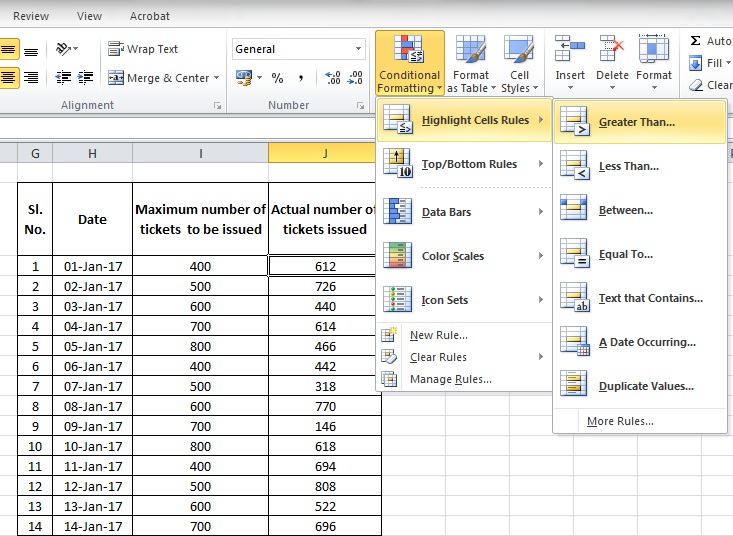Click Increase Indent icon
This screenshot has width=733, height=536.
click(x=86, y=77)
